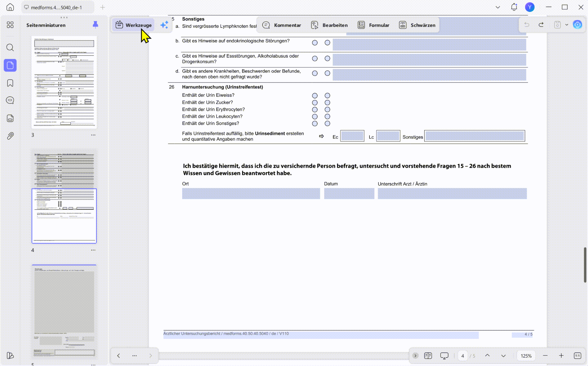Open the grid overview icon in left sidebar
The image size is (588, 366).
[10, 25]
